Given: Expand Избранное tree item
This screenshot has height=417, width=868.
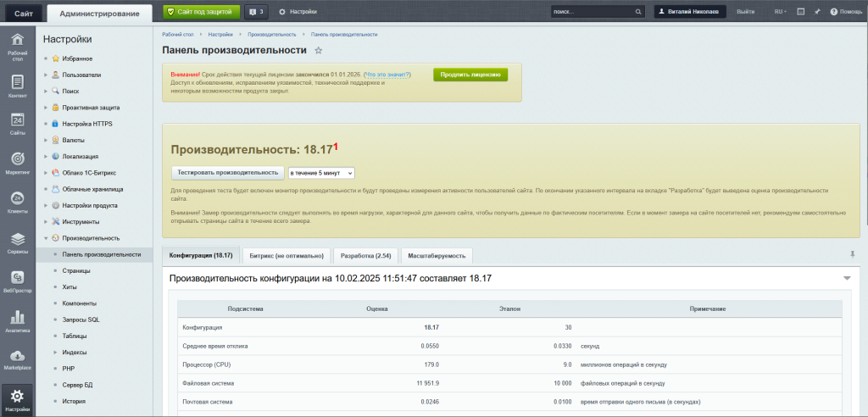Looking at the screenshot, I should click(x=46, y=58).
